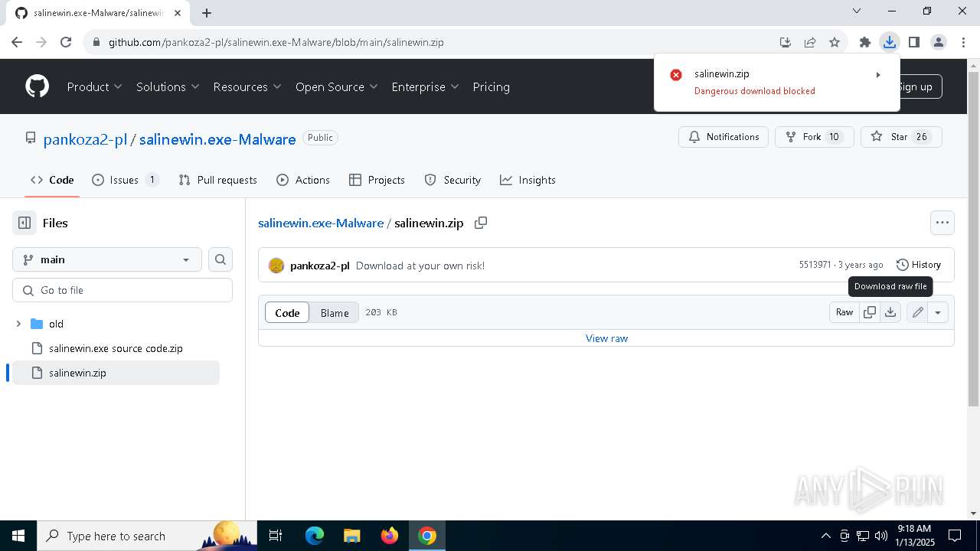This screenshot has height=551, width=980.
Task: Click the View raw link
Action: [x=606, y=338]
